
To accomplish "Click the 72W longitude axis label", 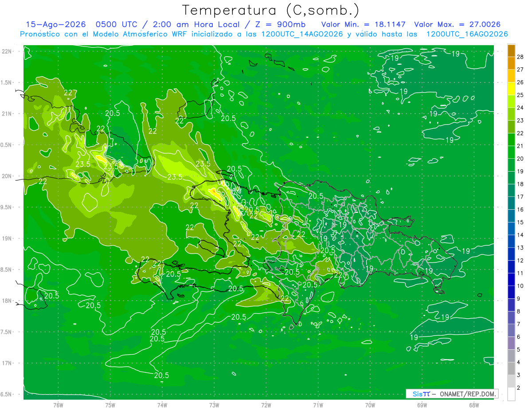I will click(266, 405).
